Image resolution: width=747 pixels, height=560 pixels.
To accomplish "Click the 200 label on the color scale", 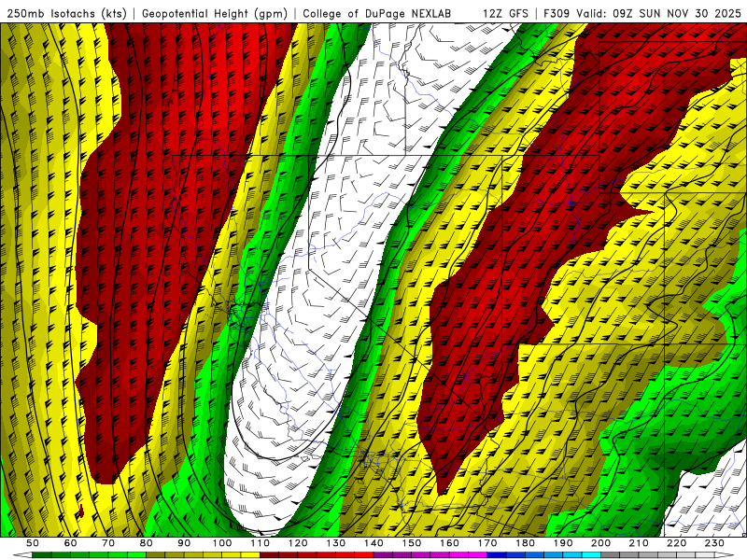I will [600, 543].
